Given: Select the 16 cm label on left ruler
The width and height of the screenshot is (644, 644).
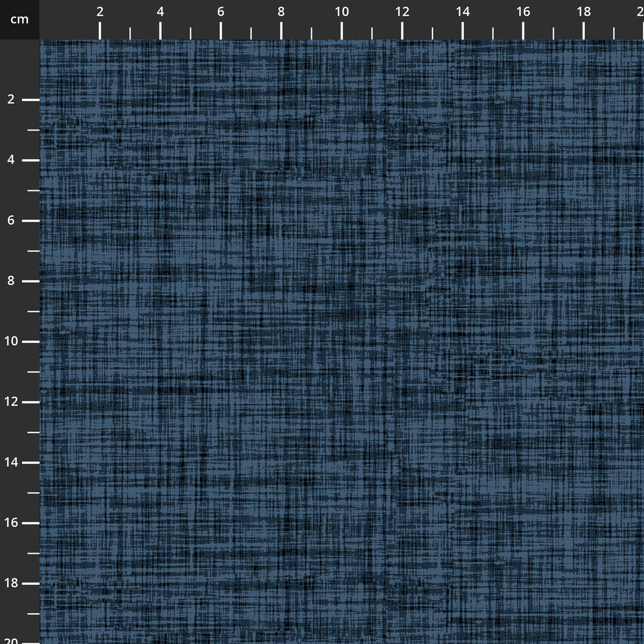Looking at the screenshot, I should (x=11, y=523).
